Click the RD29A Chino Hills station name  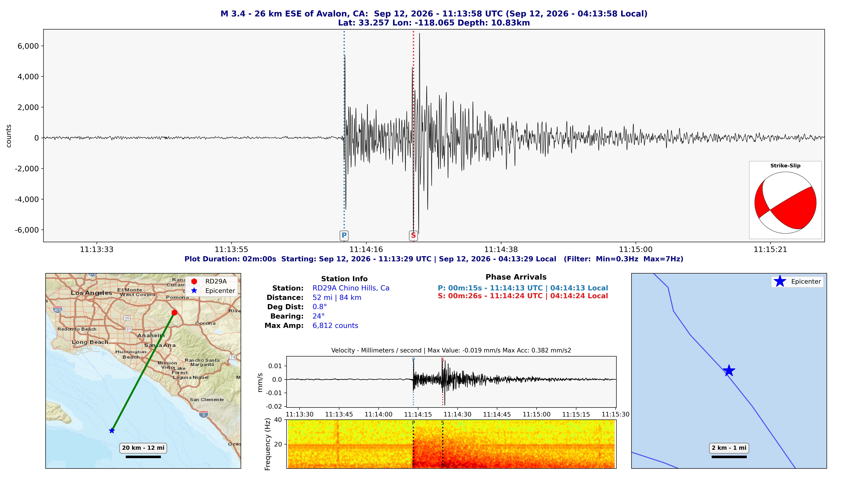351,288
